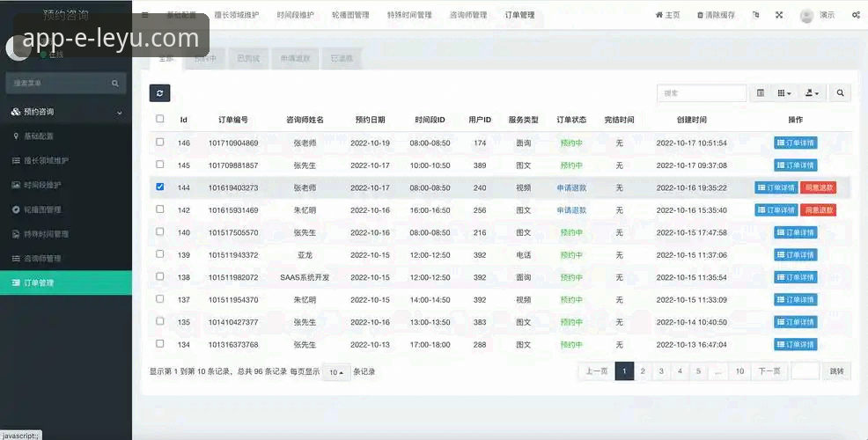The image size is (868, 440).
Task: Uncheck the box for order Id 144
Action: (x=160, y=187)
